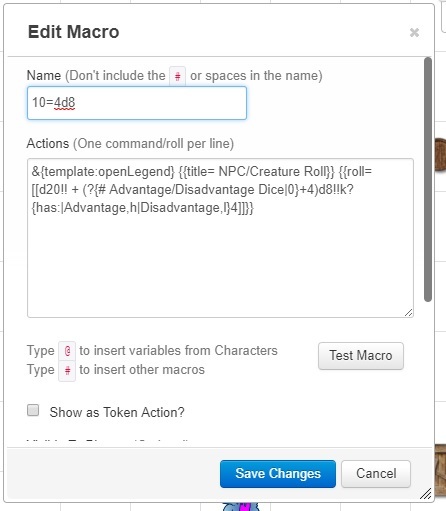
Task: Enable Show as Token Action checkbox
Action: [33, 410]
